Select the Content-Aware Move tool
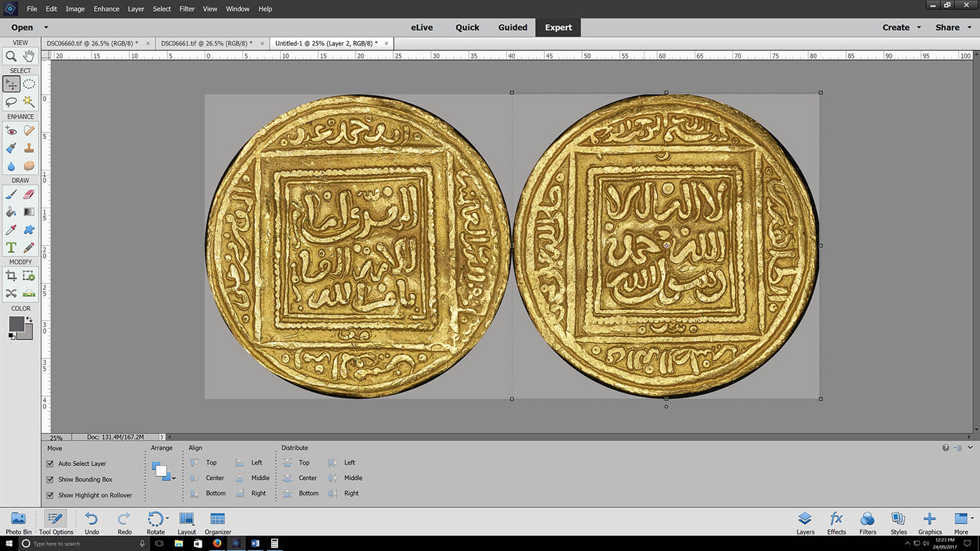 tap(11, 293)
